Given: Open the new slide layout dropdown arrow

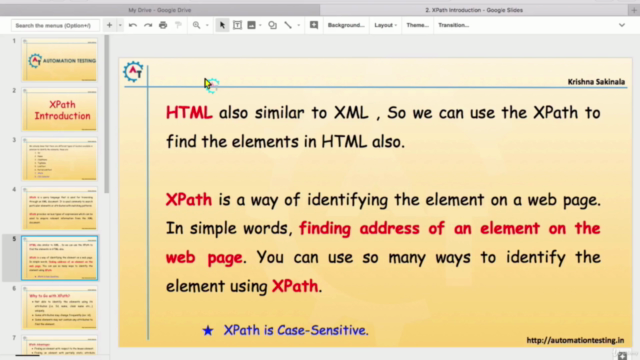Looking at the screenshot, I should 120,25.
